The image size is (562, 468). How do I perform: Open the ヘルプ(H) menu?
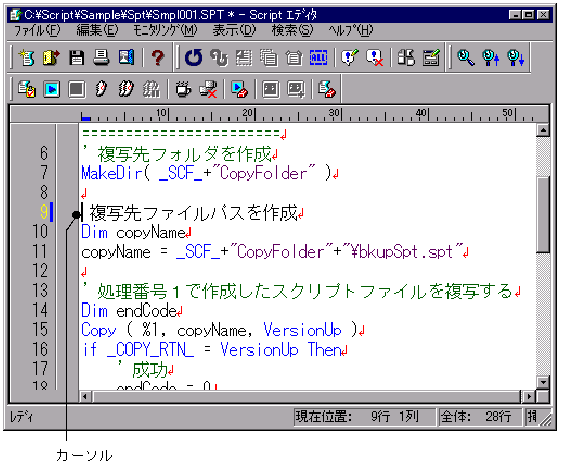(x=351, y=31)
